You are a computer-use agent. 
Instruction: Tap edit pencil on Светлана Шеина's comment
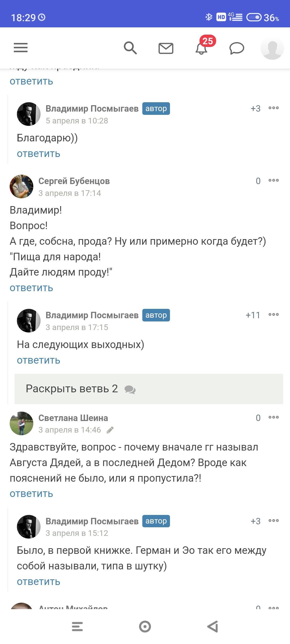pos(110,430)
